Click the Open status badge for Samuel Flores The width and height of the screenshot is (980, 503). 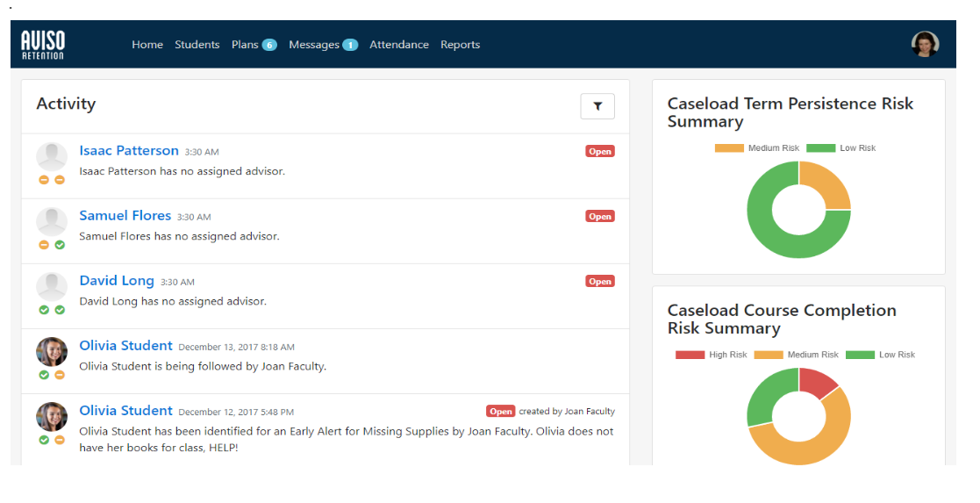[600, 217]
